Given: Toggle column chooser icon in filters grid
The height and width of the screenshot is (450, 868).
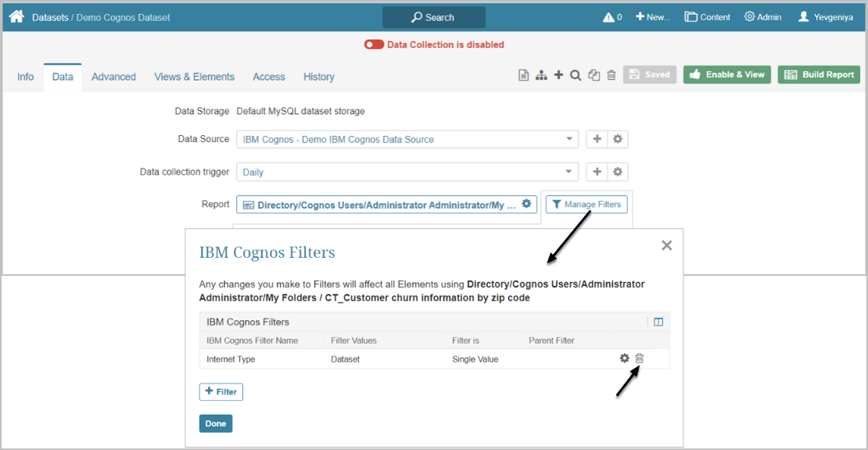Looking at the screenshot, I should pos(658,322).
